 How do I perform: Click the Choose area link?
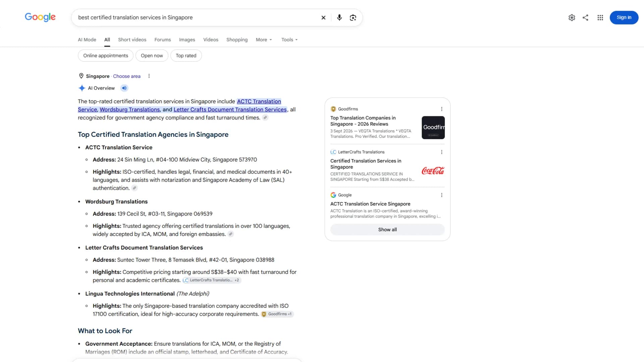pos(127,76)
